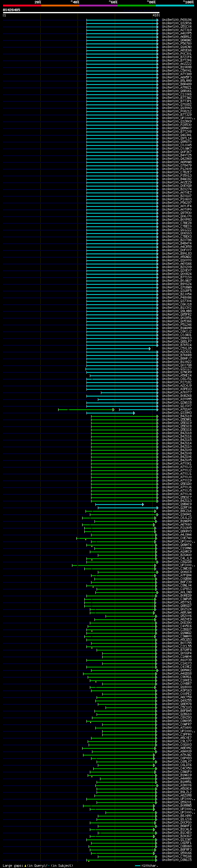
Task: Select hit label UniRef100_C6N1I5
Action: [176, 860]
